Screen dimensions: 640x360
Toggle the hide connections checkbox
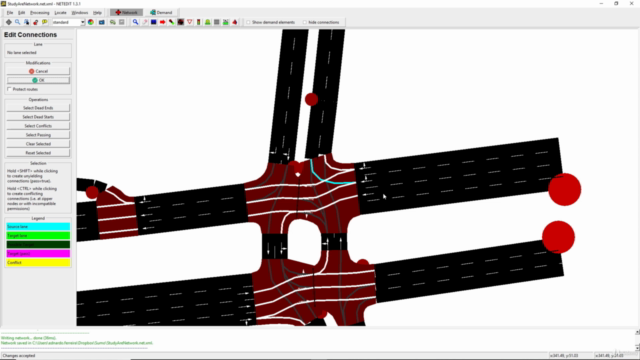click(304, 22)
